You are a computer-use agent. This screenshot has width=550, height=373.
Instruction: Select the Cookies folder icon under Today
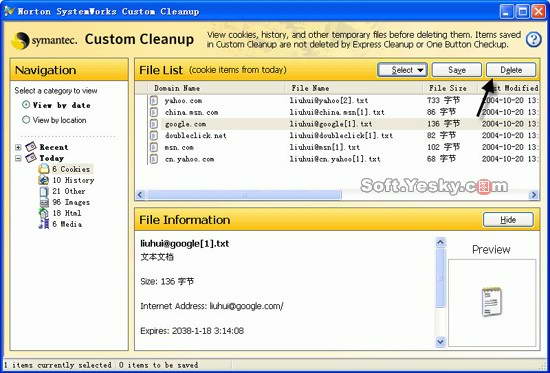pyautogui.click(x=44, y=169)
